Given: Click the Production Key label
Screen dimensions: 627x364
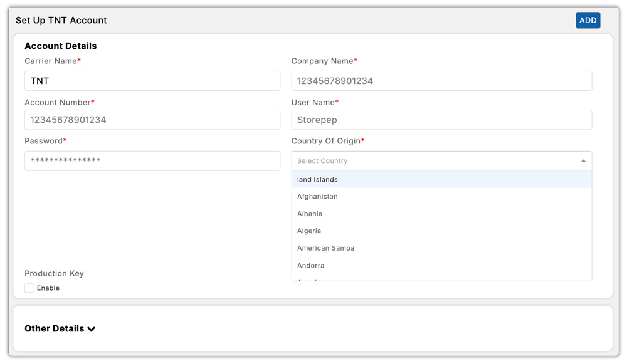Looking at the screenshot, I should [55, 273].
